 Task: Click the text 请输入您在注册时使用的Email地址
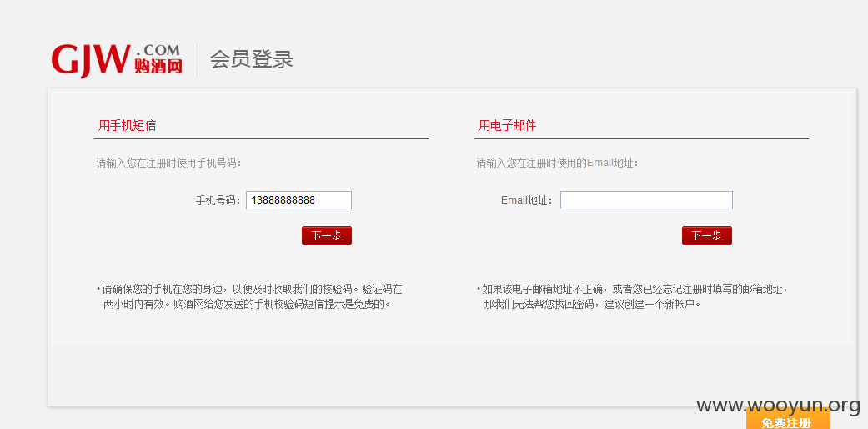[x=558, y=164]
